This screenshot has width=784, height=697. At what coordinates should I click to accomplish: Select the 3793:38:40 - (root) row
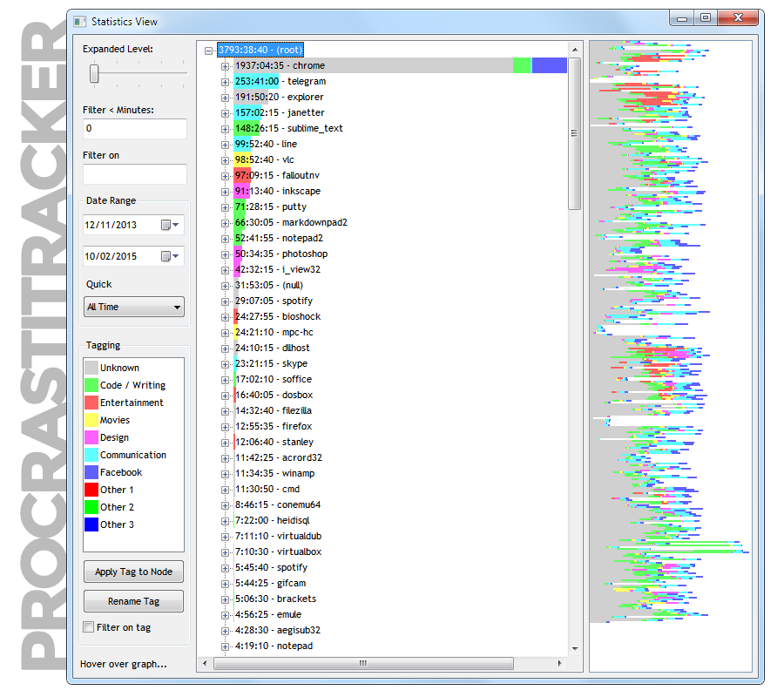pos(260,50)
